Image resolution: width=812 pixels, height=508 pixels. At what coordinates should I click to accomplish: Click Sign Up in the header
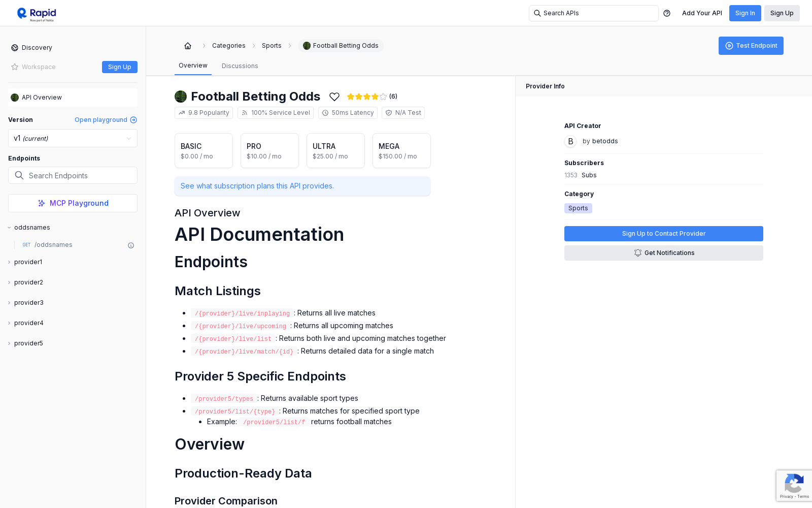782,13
